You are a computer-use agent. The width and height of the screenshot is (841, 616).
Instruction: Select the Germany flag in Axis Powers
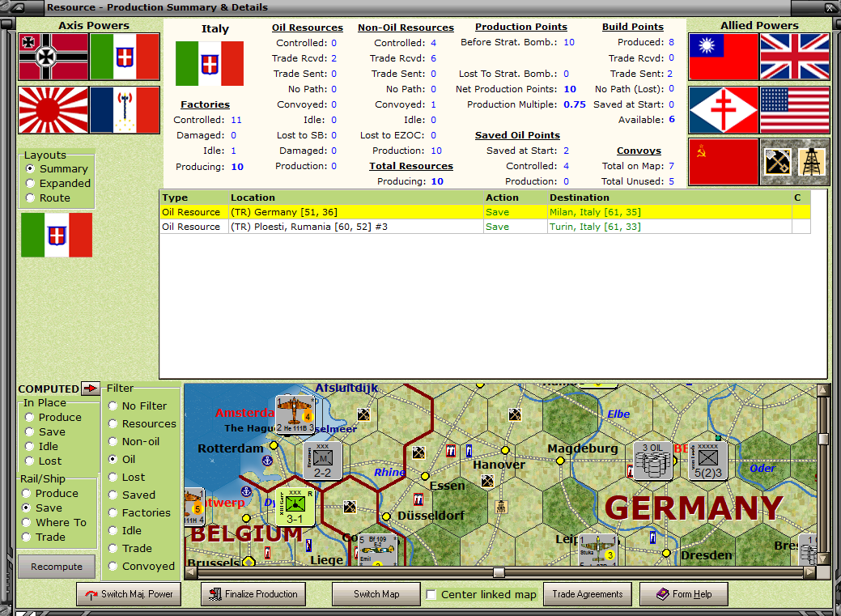click(x=53, y=57)
